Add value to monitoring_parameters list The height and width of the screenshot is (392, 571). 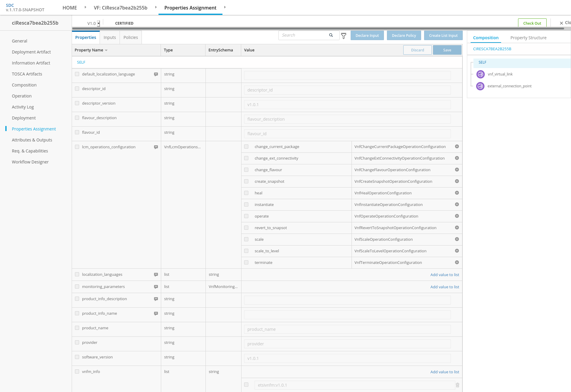point(445,287)
